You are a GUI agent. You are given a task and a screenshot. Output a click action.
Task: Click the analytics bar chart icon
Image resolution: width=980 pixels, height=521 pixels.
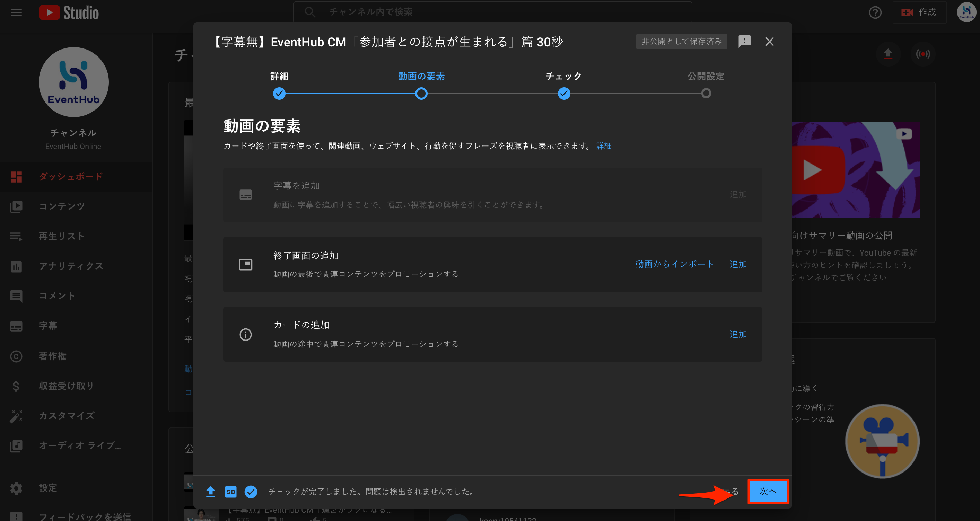(16, 266)
